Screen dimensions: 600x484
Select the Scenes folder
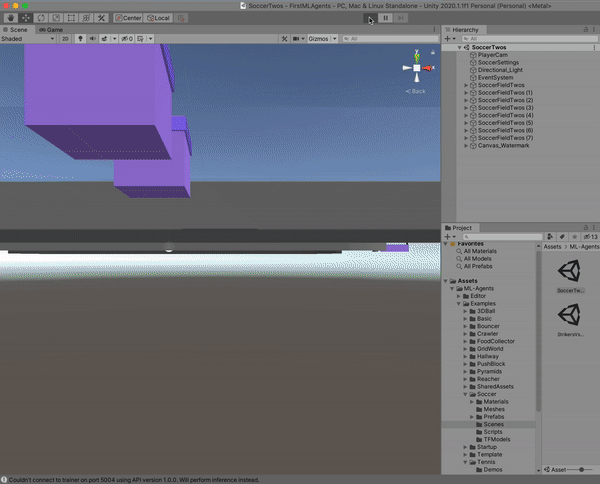click(x=493, y=424)
